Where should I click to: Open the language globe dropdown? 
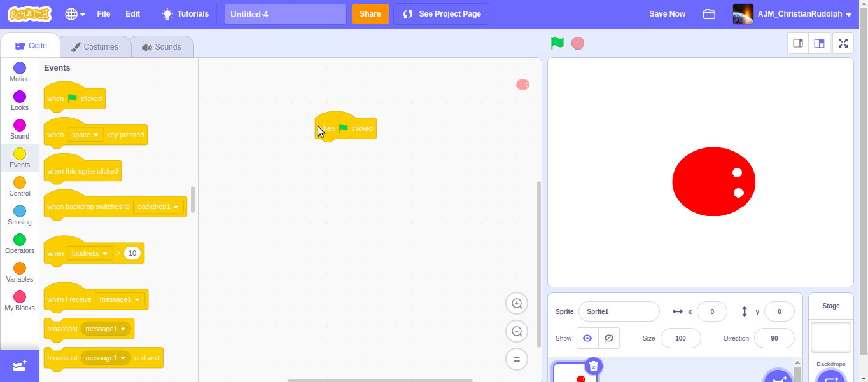[74, 13]
